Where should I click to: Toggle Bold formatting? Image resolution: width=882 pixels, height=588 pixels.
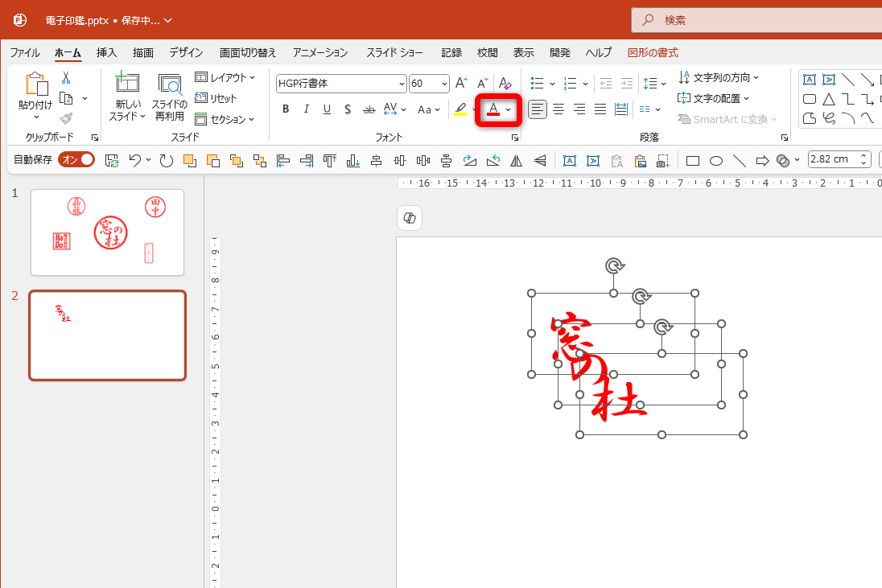(x=286, y=109)
